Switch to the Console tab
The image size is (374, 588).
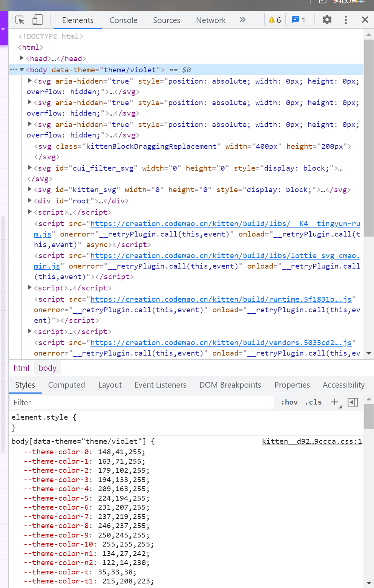click(x=123, y=20)
